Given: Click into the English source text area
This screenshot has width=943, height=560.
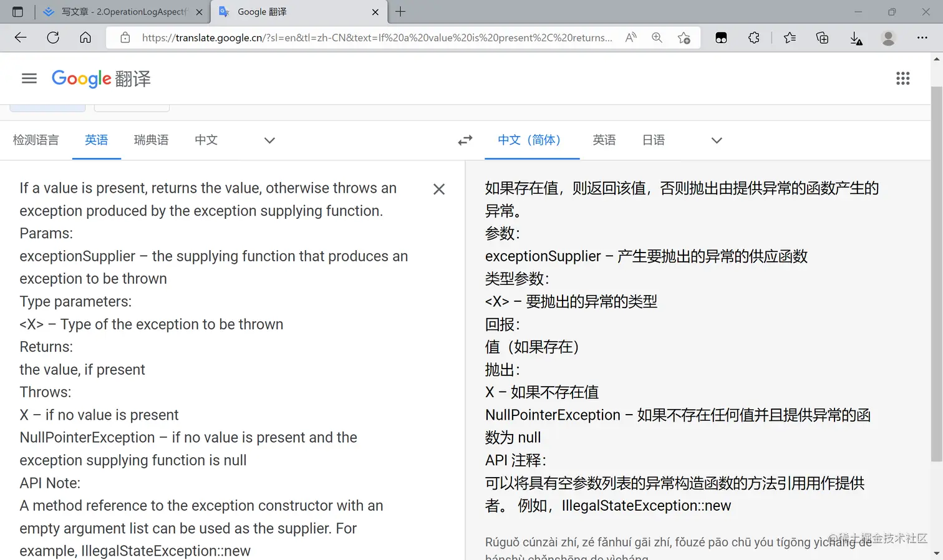Looking at the screenshot, I should click(x=214, y=369).
